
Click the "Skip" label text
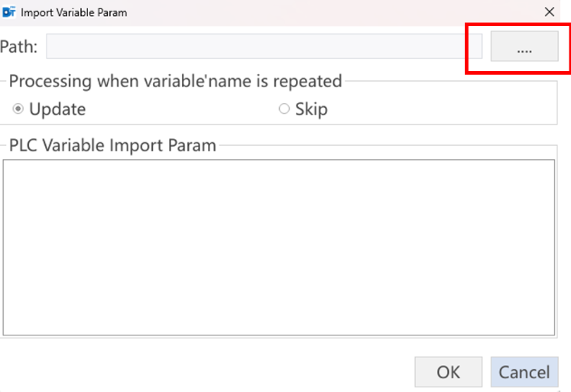311,109
